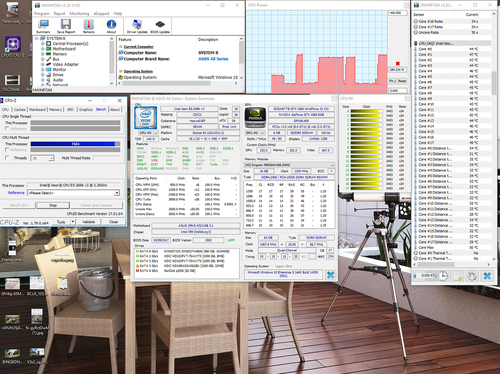Click the log-file add icon in sensor toolbar
Viewport: 500px width, 374px height.
coord(458,276)
